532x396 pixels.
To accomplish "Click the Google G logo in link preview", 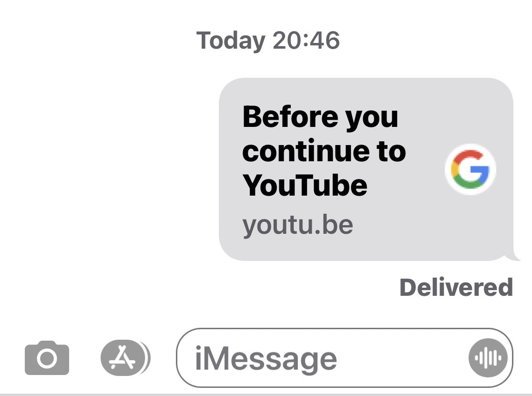I will [x=470, y=169].
